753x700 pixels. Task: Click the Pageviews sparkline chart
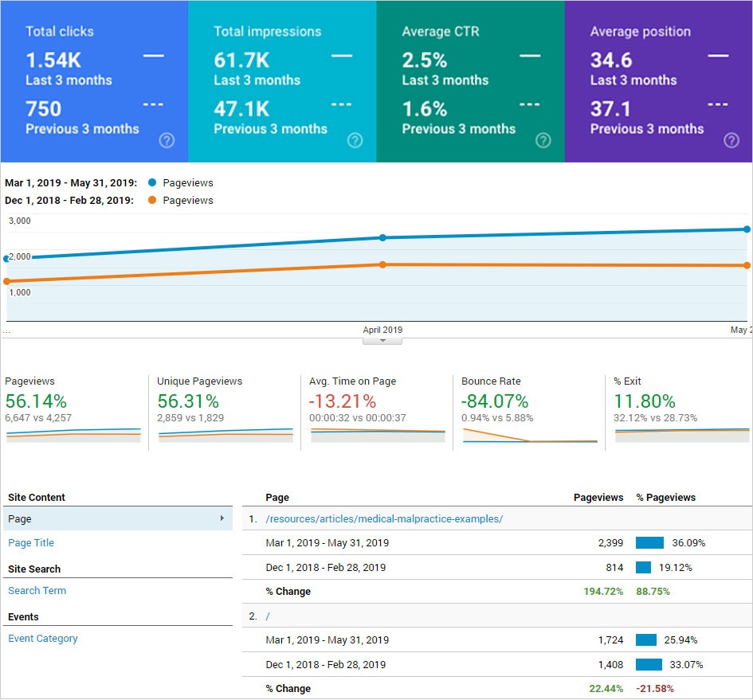point(73,436)
